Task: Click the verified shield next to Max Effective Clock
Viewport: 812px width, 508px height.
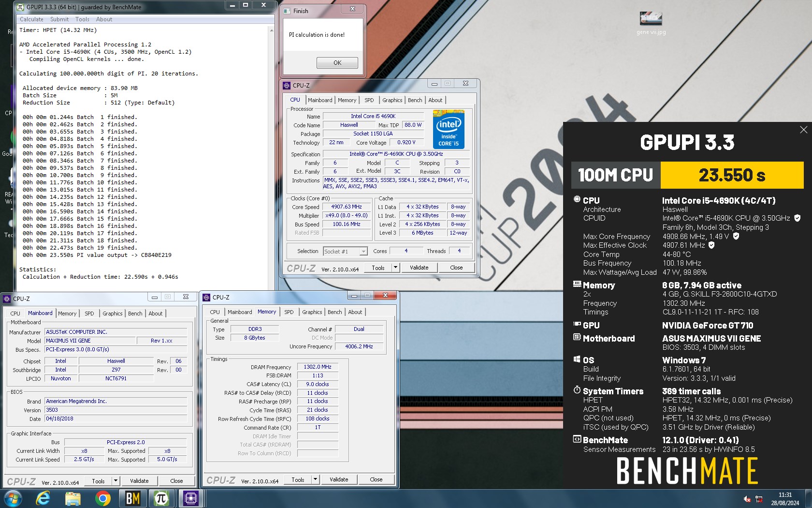Action: 711,245
